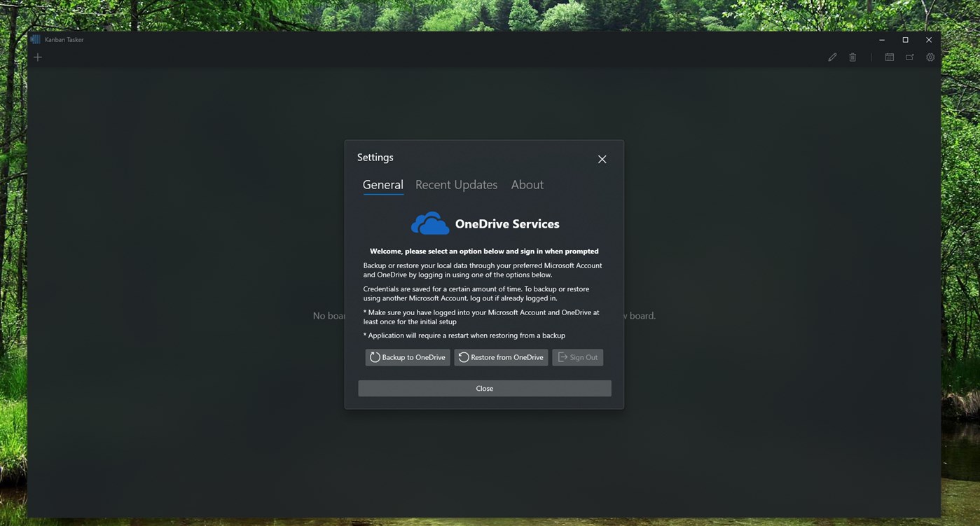Minimize the Kanban Tasker window
This screenshot has width=980, height=526.
tap(881, 39)
